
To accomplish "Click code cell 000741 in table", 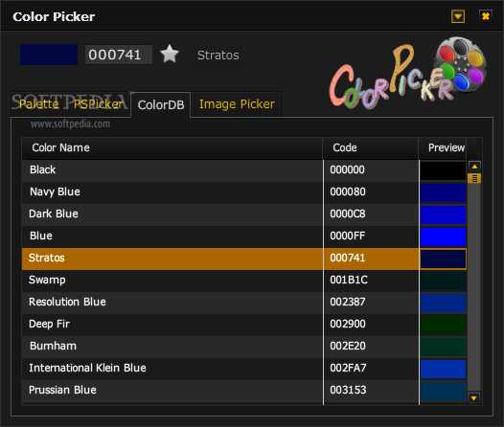I will (371, 258).
